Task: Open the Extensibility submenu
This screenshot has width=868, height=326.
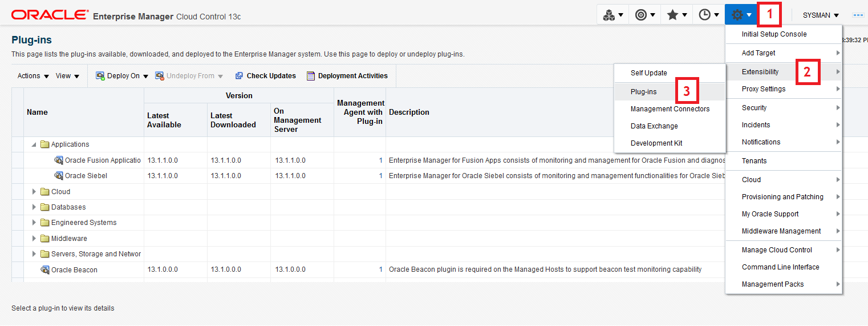Action: click(784, 72)
